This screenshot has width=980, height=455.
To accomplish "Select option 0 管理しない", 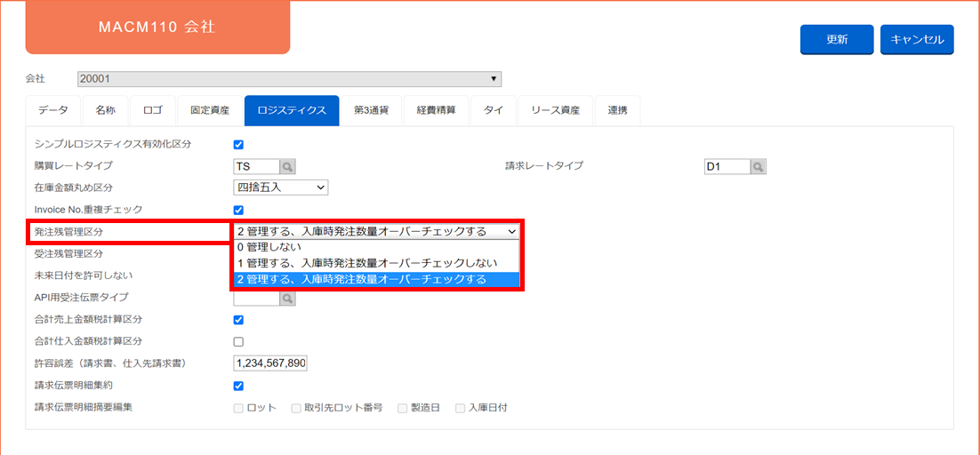I will coord(377,247).
